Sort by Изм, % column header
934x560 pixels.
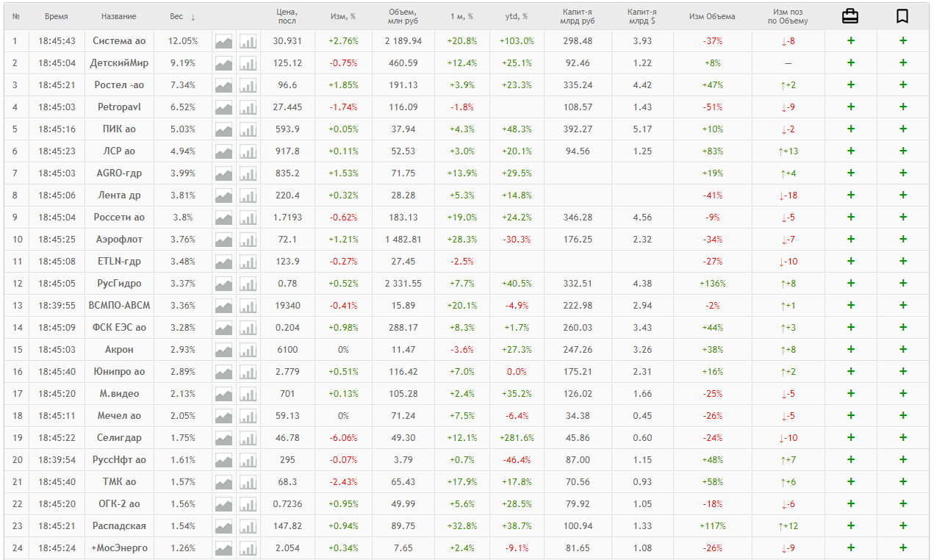coord(343,16)
